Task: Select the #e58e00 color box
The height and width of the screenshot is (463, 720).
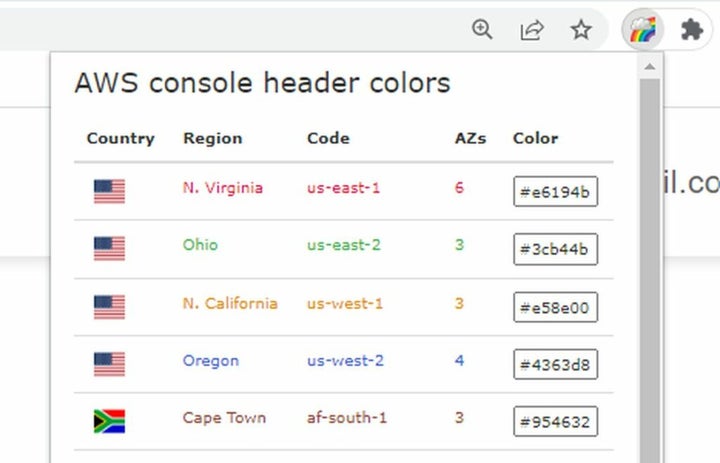Action: pyautogui.click(x=555, y=307)
